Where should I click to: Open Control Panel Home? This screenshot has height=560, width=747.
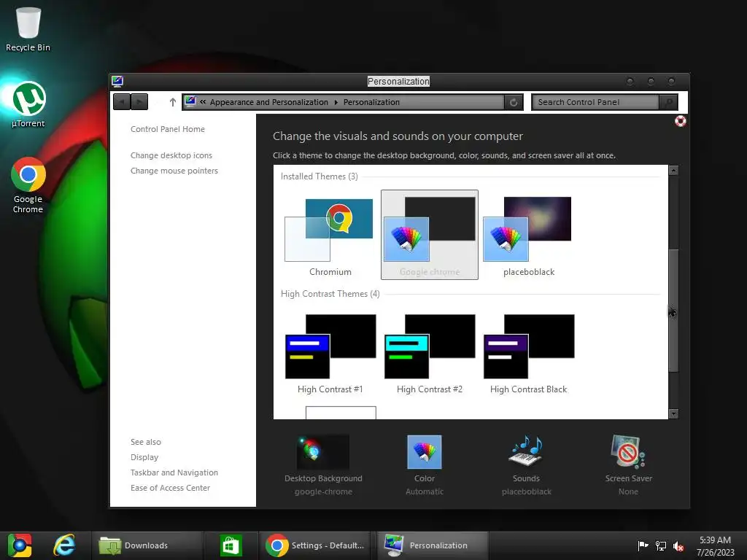pos(168,129)
